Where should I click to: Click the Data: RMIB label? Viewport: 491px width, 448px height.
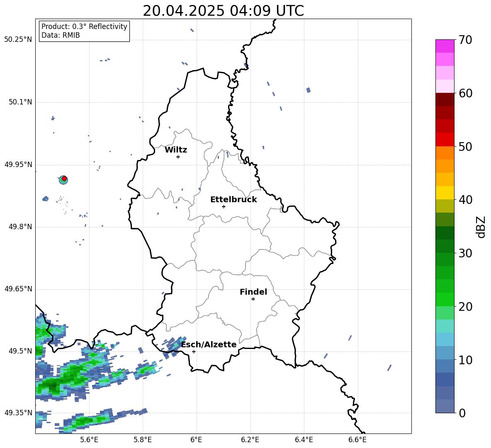point(61,35)
